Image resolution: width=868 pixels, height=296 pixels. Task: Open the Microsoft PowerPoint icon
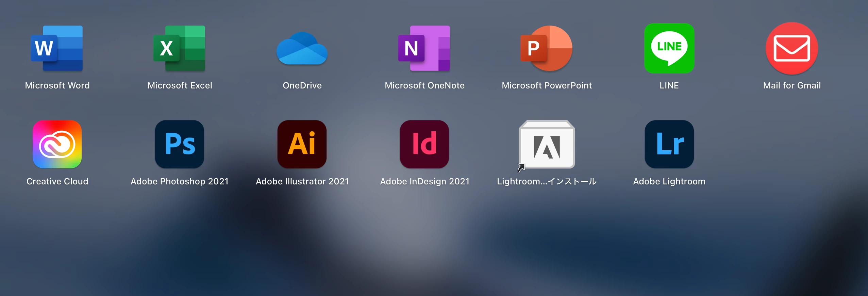(x=547, y=48)
